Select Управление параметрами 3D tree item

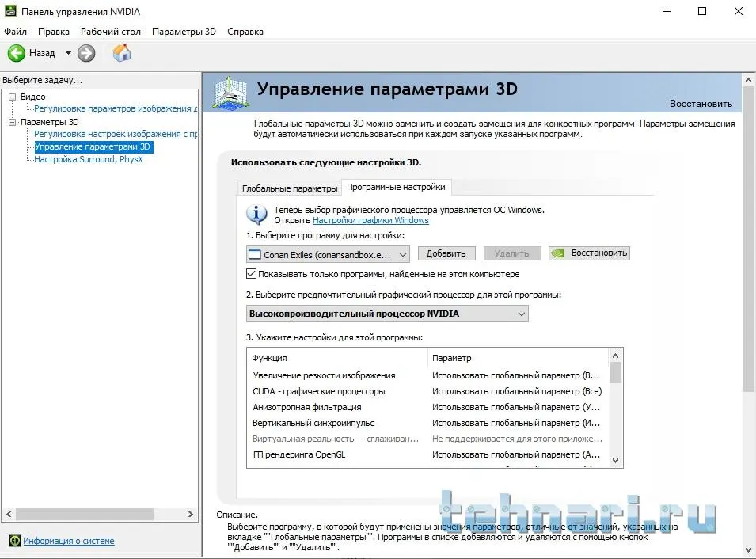[93, 146]
